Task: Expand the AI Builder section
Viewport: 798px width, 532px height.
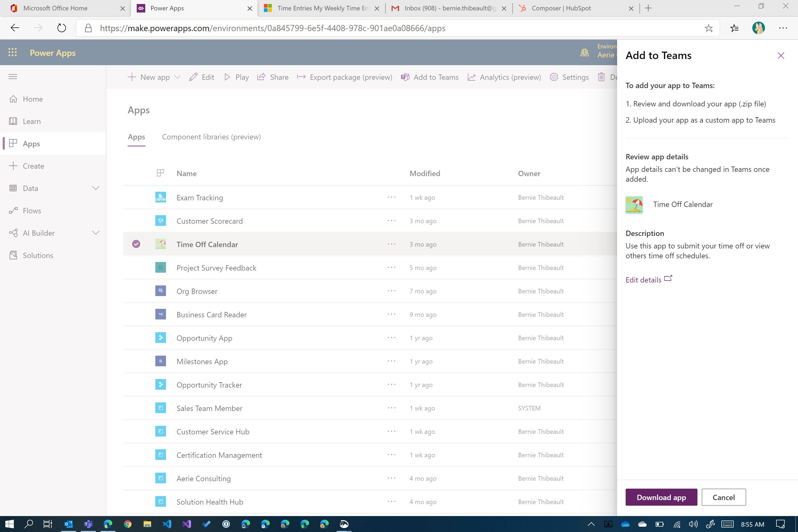Action: pyautogui.click(x=96, y=233)
